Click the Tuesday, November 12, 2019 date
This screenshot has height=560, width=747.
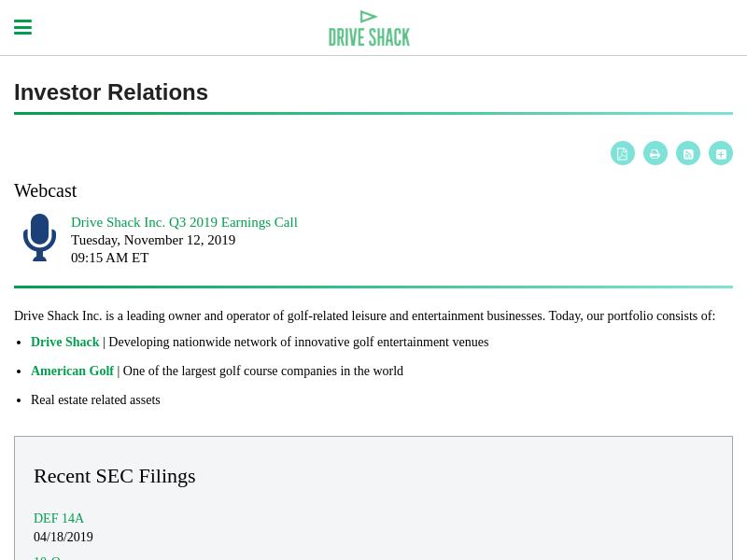[x=153, y=240]
